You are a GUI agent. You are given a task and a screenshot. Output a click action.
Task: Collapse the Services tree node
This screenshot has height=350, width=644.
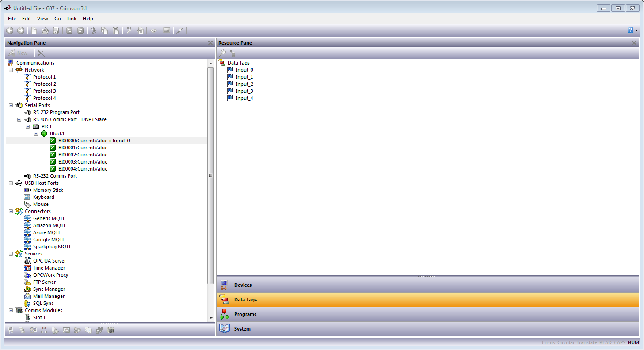(11, 254)
